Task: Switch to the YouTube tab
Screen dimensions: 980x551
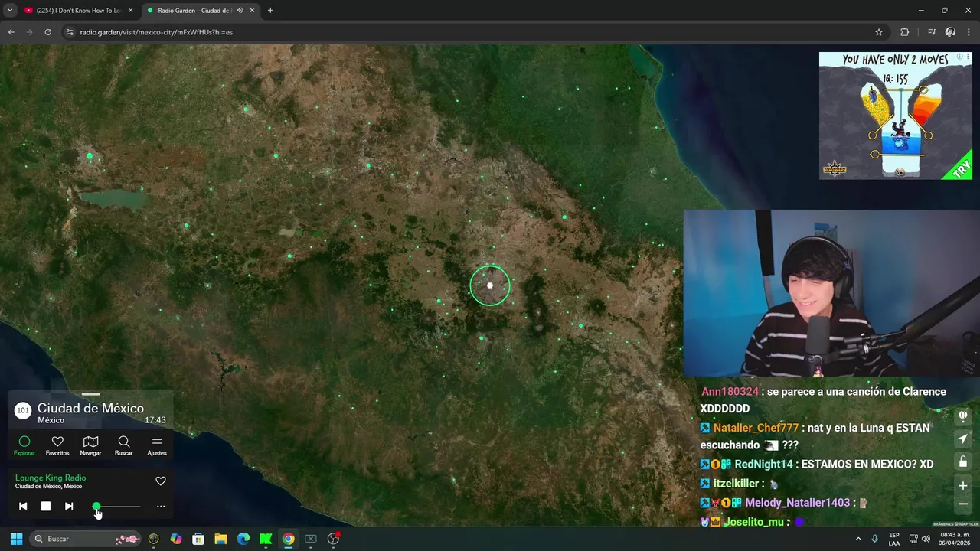Action: pyautogui.click(x=79, y=11)
